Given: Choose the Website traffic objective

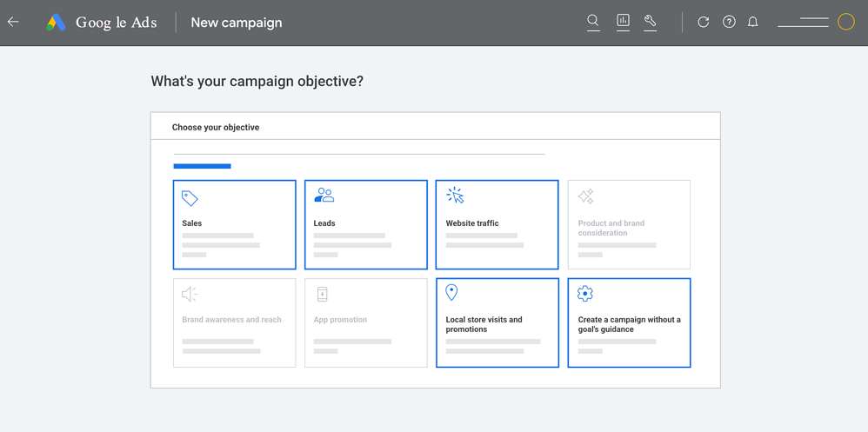Looking at the screenshot, I should (497, 224).
